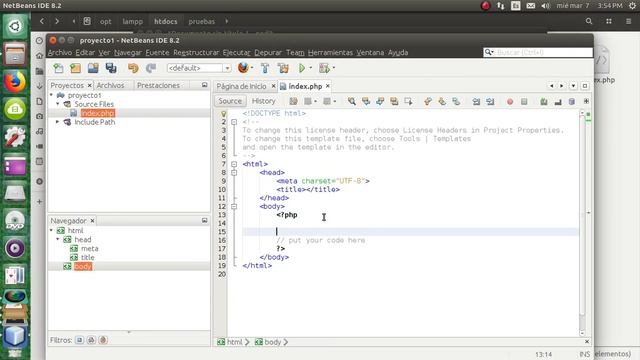Click the Last Edit editor toolbar icon
The width and height of the screenshot is (640, 360).
pyautogui.click(x=293, y=101)
